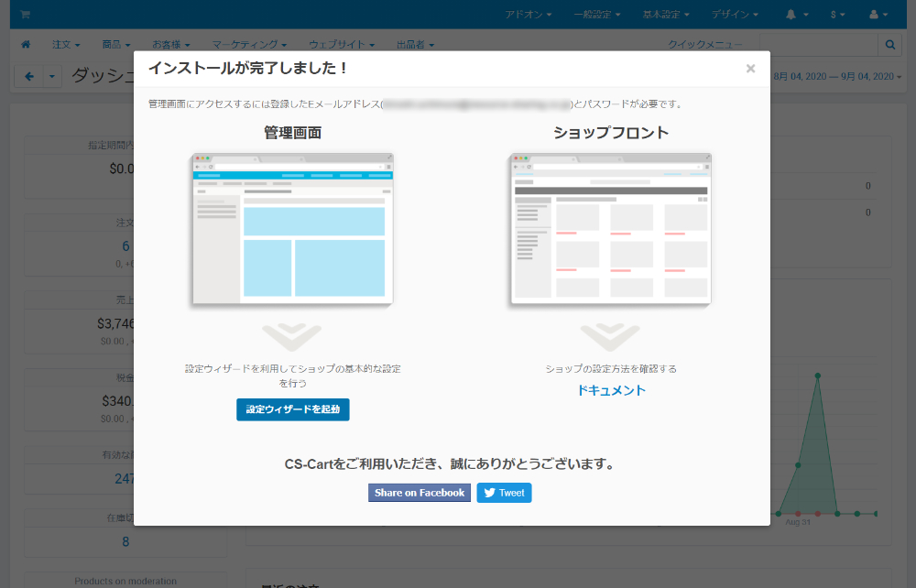Open the $ currency dropdown

838,15
